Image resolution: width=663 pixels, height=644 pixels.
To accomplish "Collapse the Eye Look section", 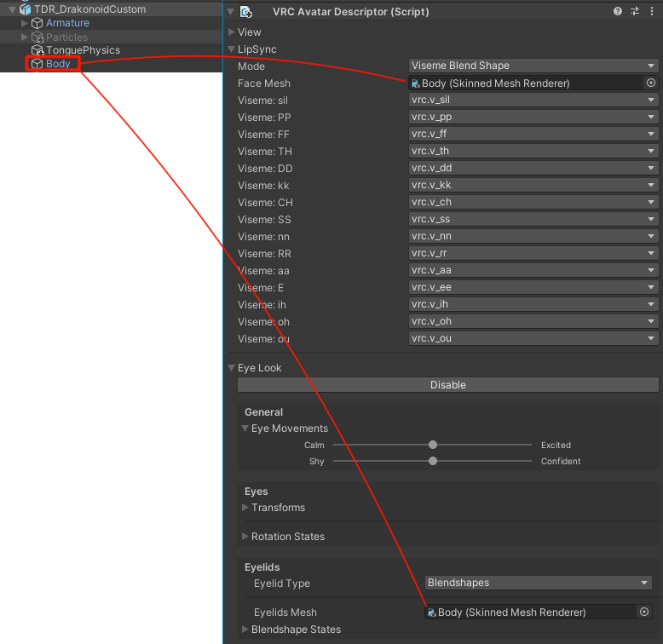I will pos(231,368).
